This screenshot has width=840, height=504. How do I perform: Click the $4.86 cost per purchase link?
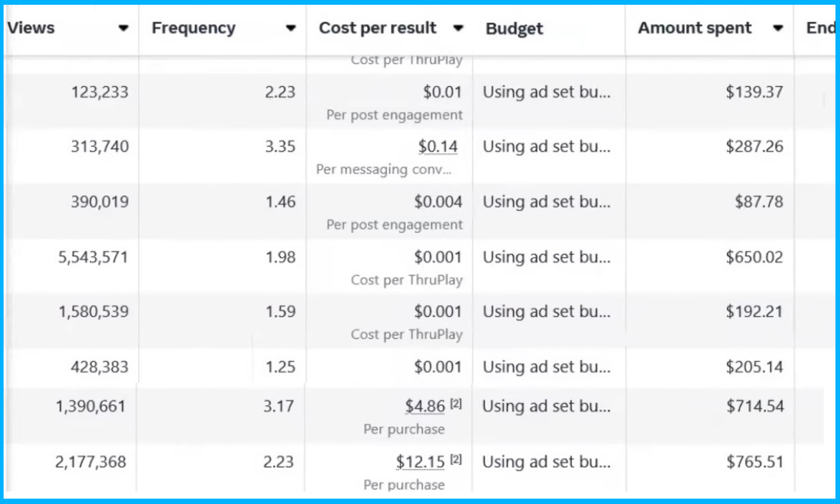(425, 406)
